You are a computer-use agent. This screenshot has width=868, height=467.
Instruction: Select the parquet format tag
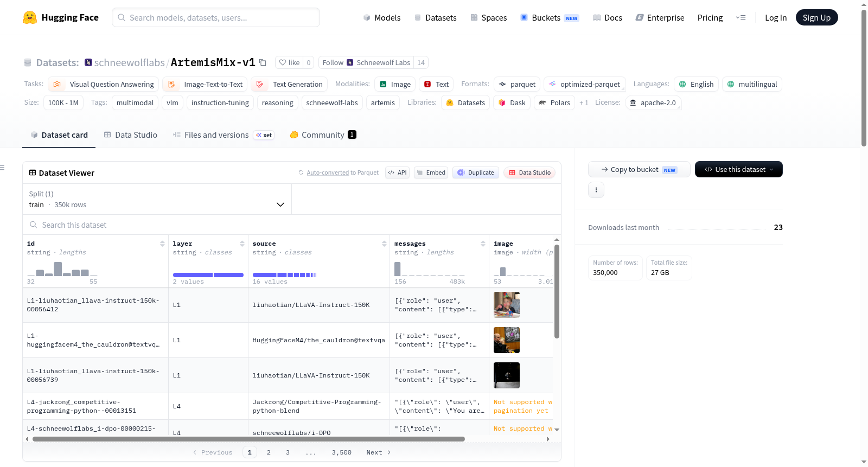517,84
